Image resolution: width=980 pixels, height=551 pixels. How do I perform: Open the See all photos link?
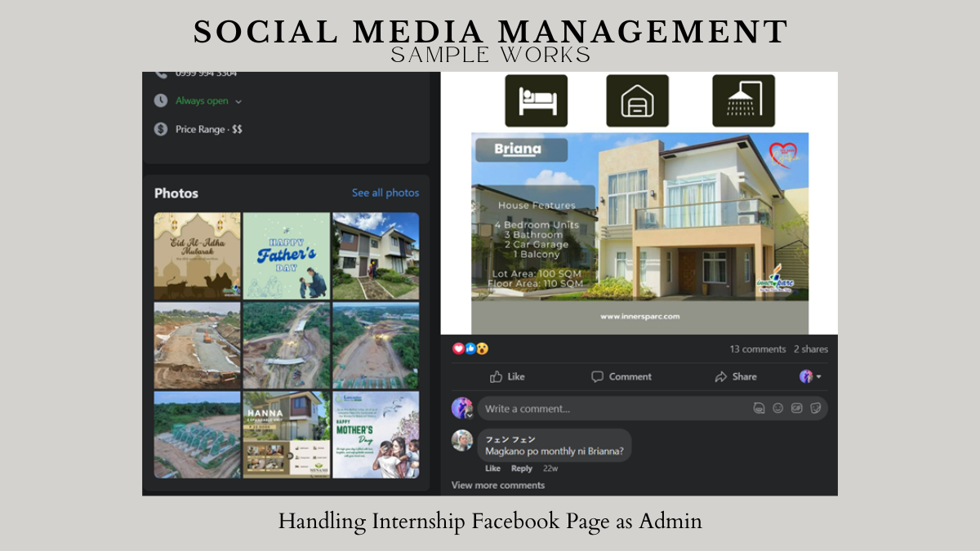point(385,193)
